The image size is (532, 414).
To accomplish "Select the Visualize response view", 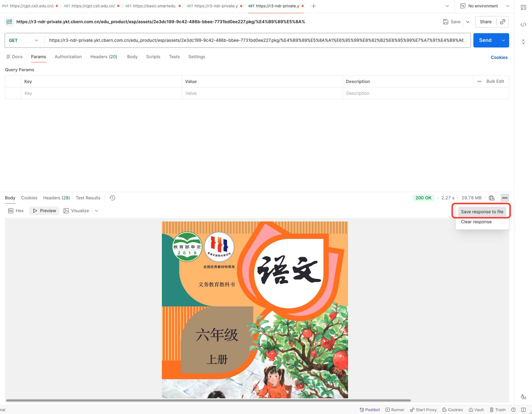I will click(76, 211).
